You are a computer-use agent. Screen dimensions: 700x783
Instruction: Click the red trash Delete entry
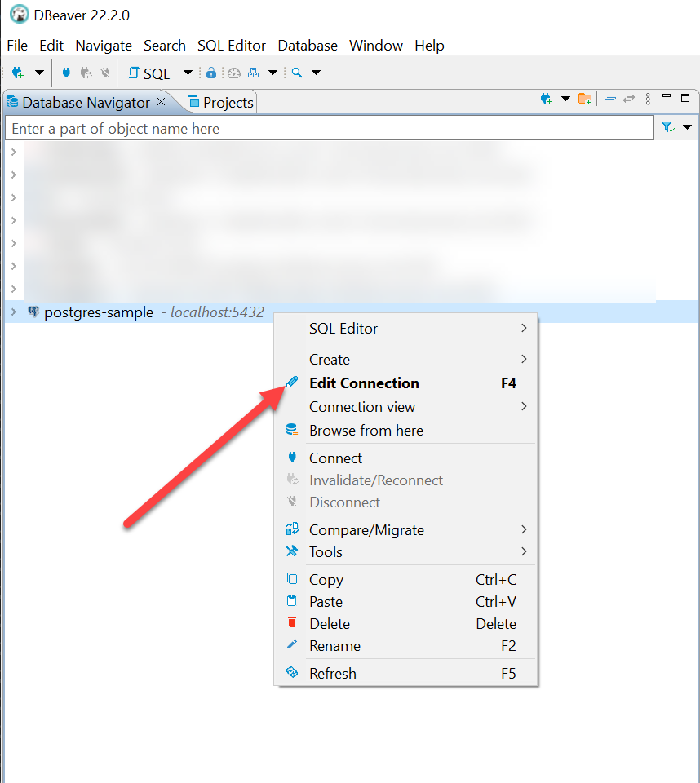[x=406, y=624]
